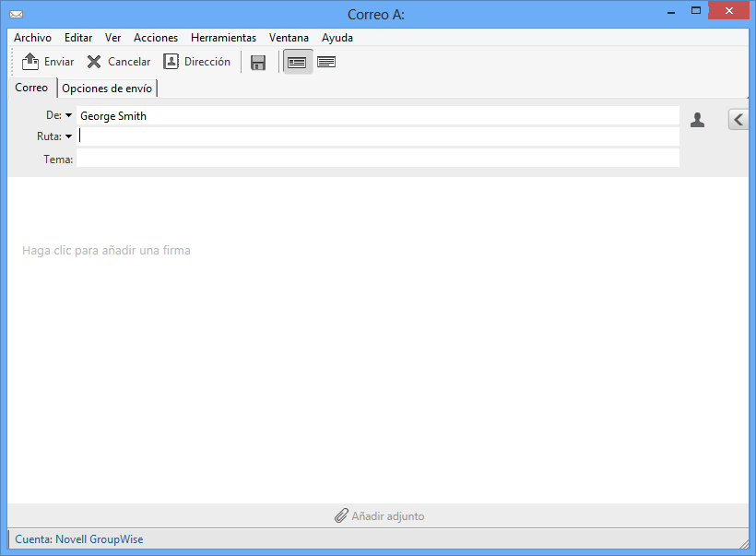Click the save diskette icon
756x556 pixels.
[x=258, y=62]
